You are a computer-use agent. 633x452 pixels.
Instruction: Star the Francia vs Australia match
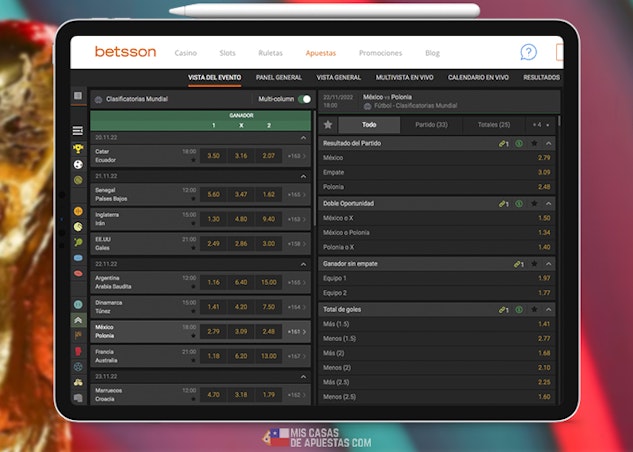[x=193, y=360]
